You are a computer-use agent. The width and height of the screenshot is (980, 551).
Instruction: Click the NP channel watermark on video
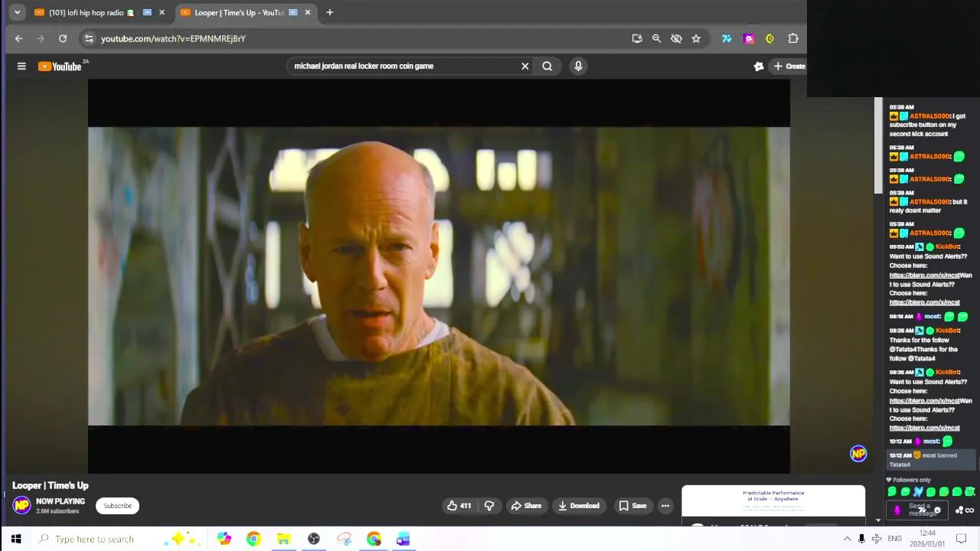coord(858,454)
